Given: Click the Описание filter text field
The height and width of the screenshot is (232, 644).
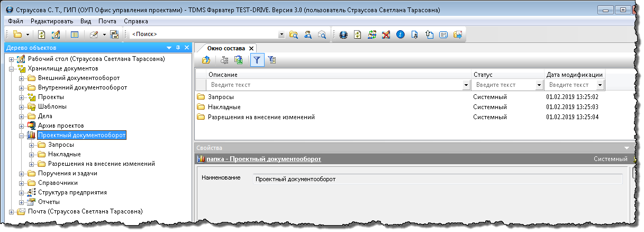Looking at the screenshot, I should coord(335,85).
